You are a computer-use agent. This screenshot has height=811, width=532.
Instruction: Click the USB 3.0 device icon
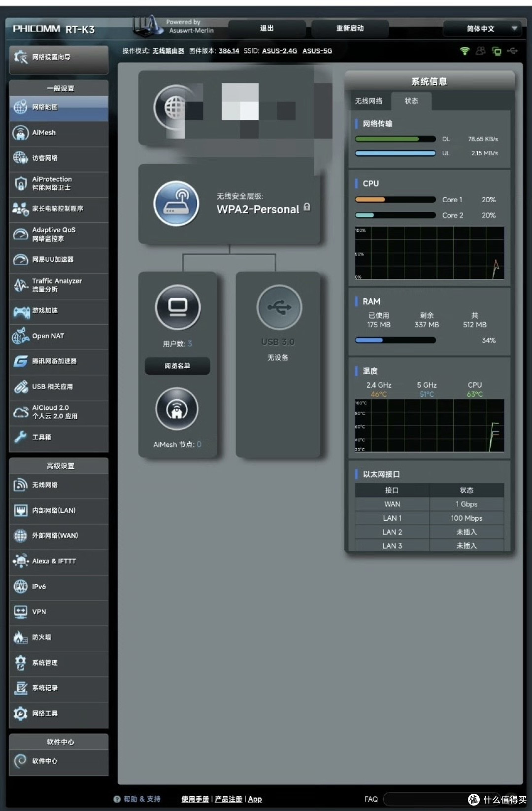pos(279,308)
